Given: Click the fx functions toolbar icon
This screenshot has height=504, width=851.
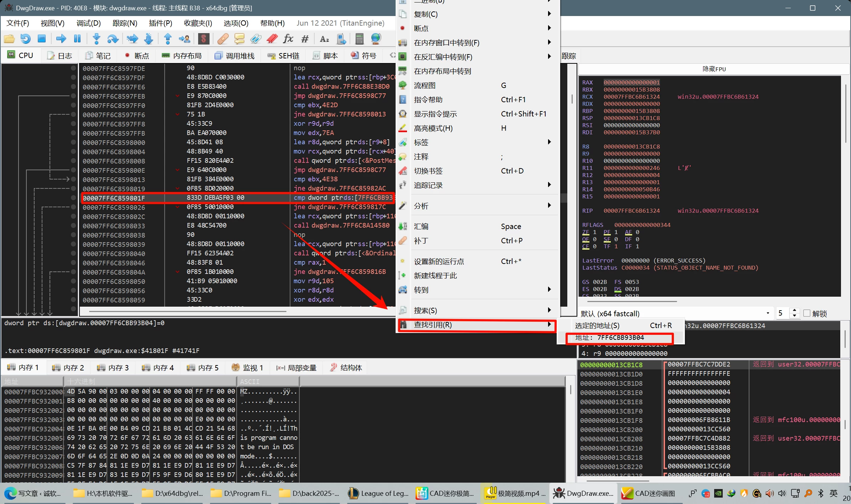Looking at the screenshot, I should pyautogui.click(x=288, y=38).
